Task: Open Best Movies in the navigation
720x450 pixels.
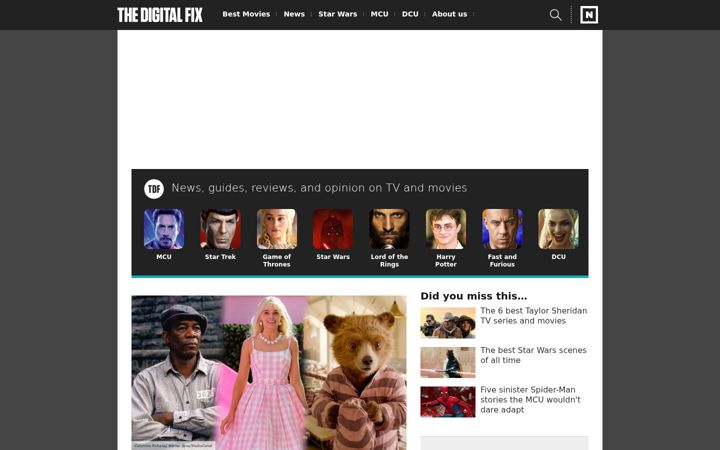Action: pos(246,14)
